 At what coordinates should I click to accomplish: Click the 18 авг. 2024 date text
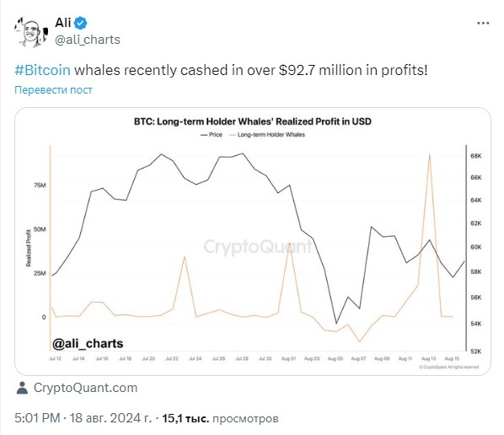pyautogui.click(x=110, y=418)
